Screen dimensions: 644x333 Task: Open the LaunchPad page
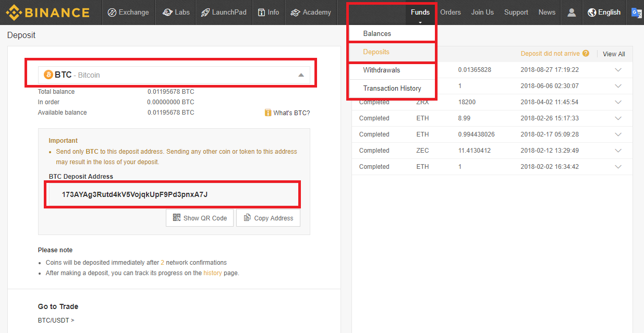point(224,13)
